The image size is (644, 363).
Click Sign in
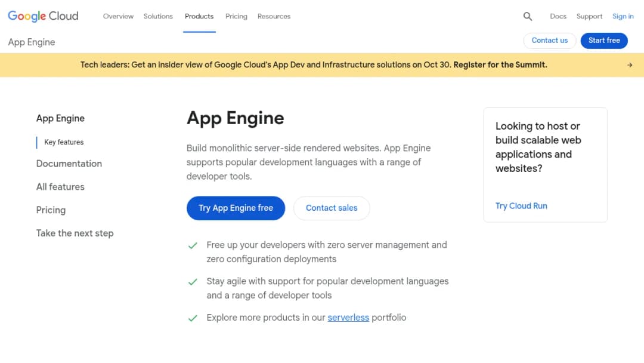(623, 17)
